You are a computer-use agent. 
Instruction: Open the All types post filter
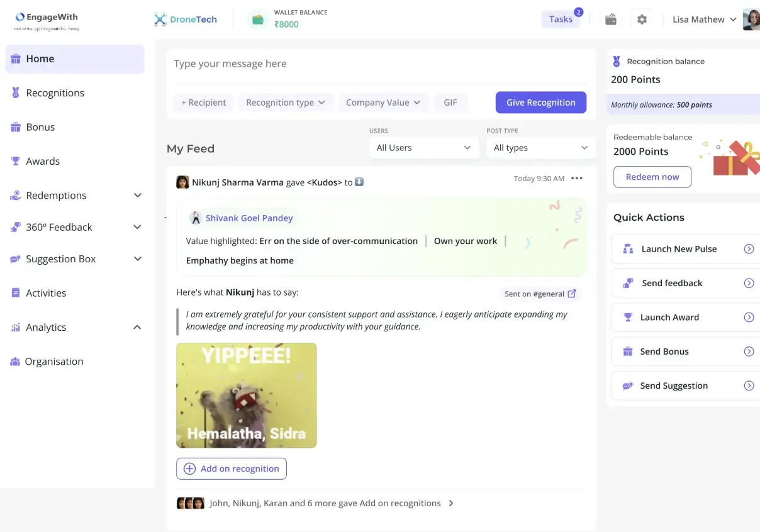[541, 148]
